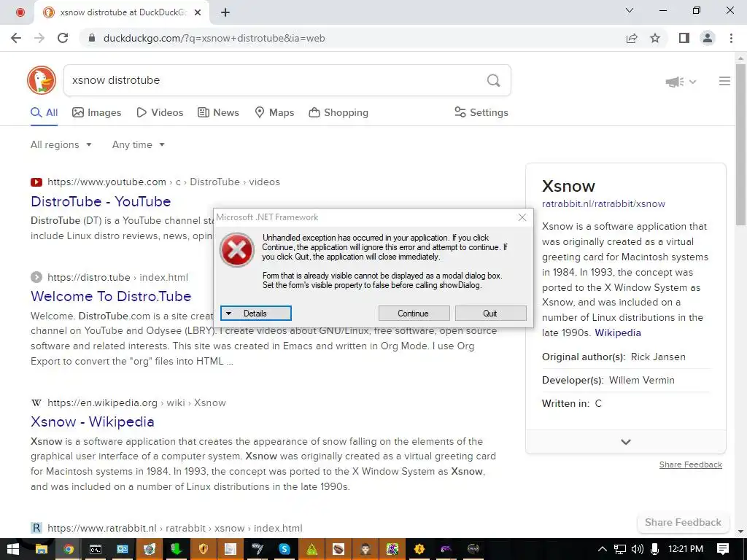
Task: Open Xsnow - Wikipedia result
Action: tap(93, 422)
